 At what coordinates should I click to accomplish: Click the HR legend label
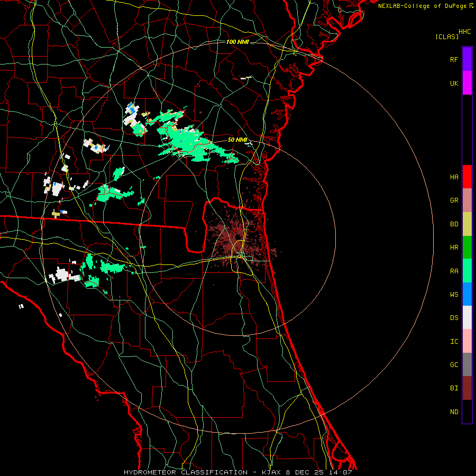(454, 248)
